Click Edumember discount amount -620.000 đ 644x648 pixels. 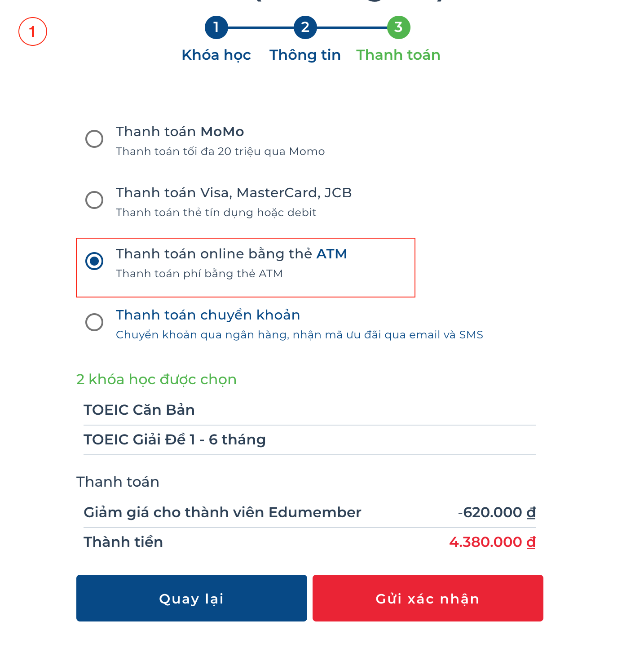[x=497, y=512]
